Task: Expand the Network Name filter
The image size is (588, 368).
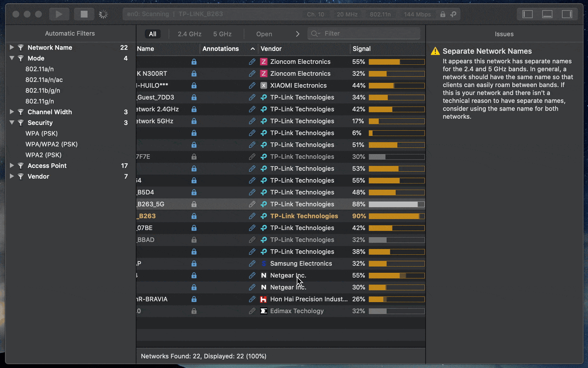Action: (x=12, y=47)
